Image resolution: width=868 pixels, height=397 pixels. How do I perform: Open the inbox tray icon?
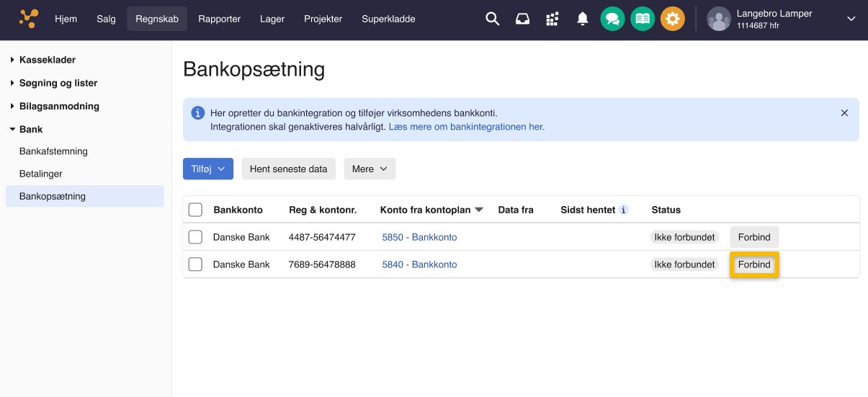point(522,19)
